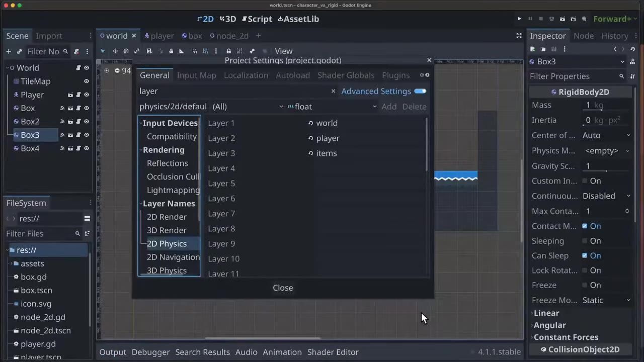Open the script attached to World node
The image size is (644, 362).
click(x=78, y=68)
